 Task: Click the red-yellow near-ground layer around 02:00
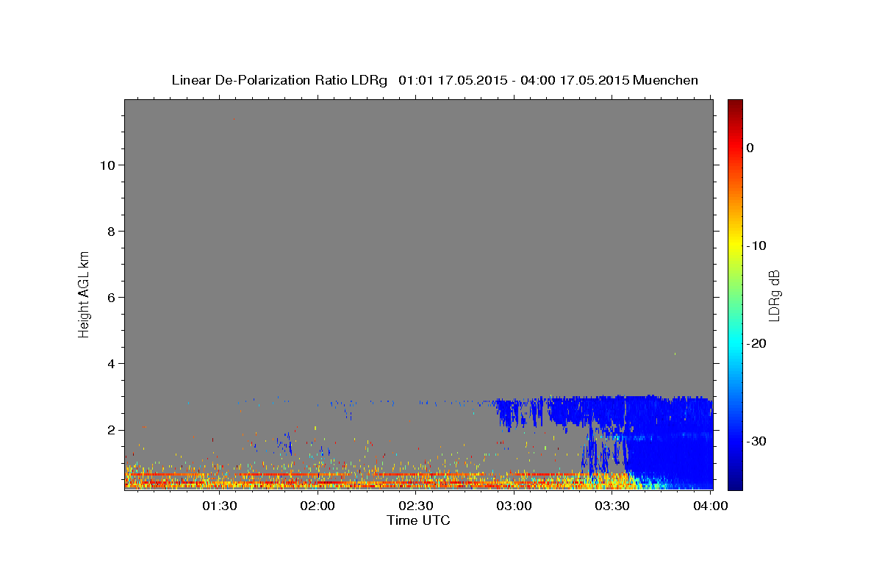318,479
